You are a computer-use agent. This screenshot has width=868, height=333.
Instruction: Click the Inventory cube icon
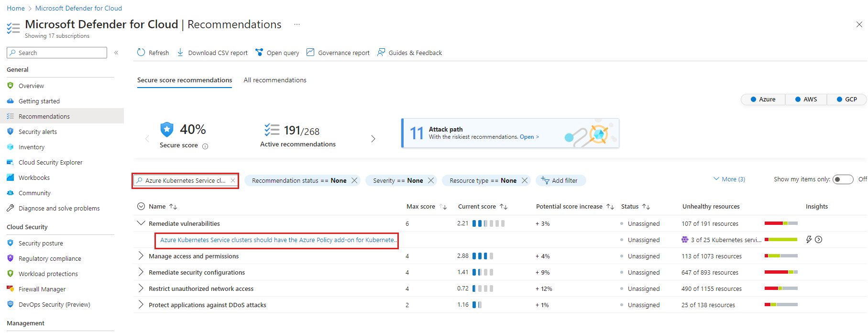[11, 147]
